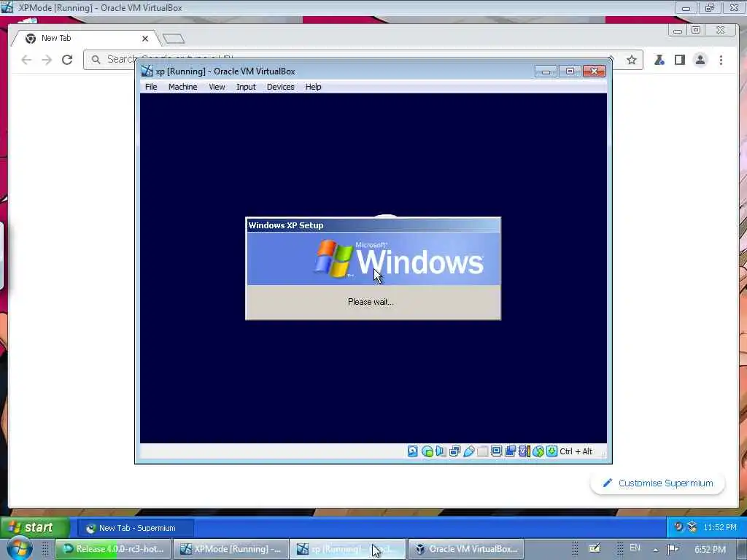Open the Input menu of xp VirtualBox window
The height and width of the screenshot is (560, 747).
[246, 87]
